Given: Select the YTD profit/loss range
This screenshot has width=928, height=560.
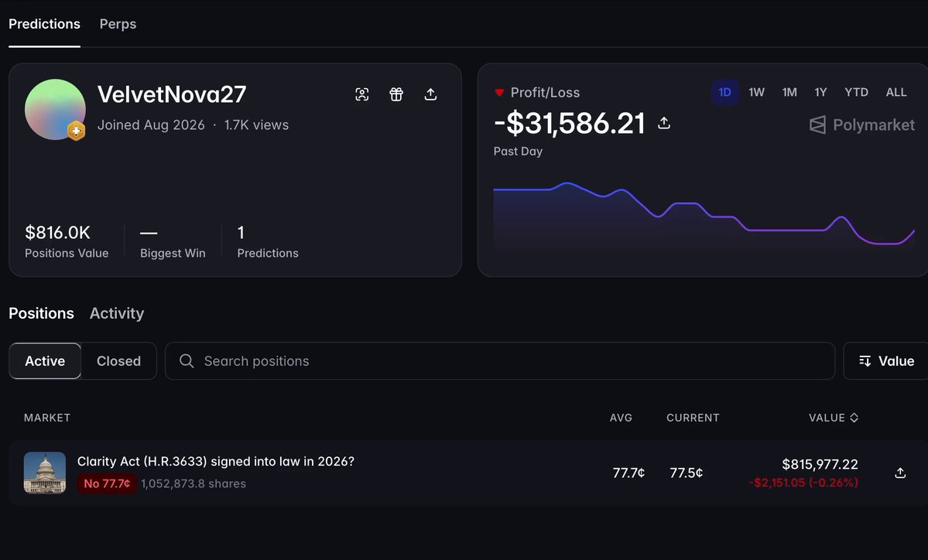Looking at the screenshot, I should (856, 92).
